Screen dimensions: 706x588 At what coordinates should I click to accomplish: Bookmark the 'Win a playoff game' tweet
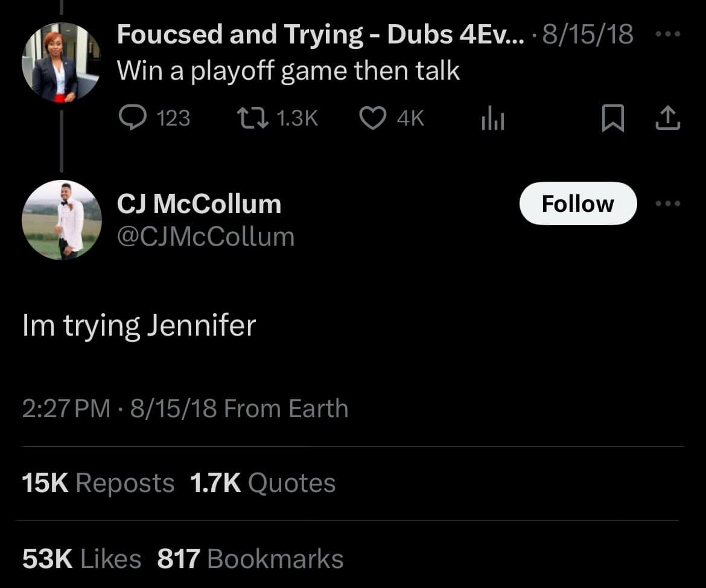point(612,120)
